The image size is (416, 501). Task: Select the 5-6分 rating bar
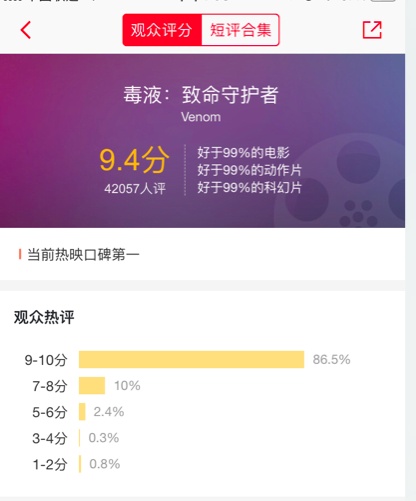pyautogui.click(x=82, y=412)
